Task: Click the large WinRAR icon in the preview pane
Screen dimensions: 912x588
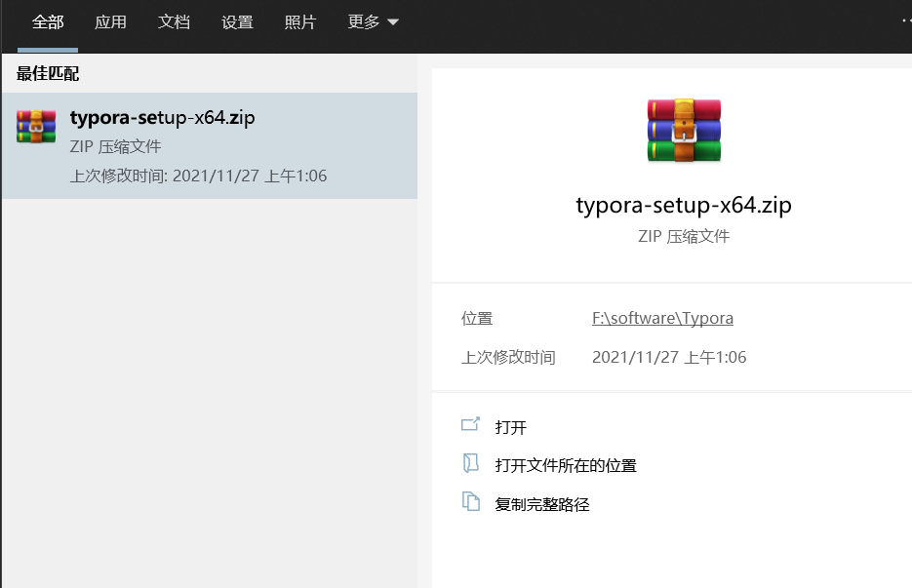Action: tap(684, 131)
